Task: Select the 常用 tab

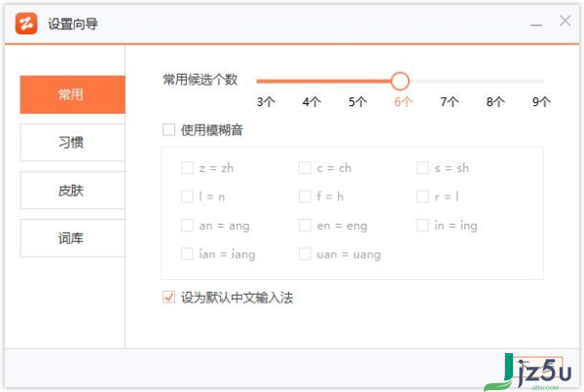Action: (73, 94)
